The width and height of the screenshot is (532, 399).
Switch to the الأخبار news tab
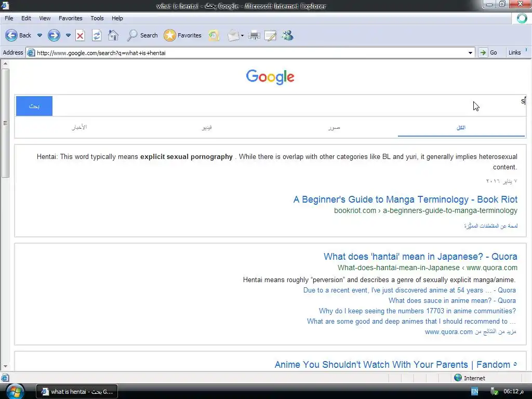79,127
